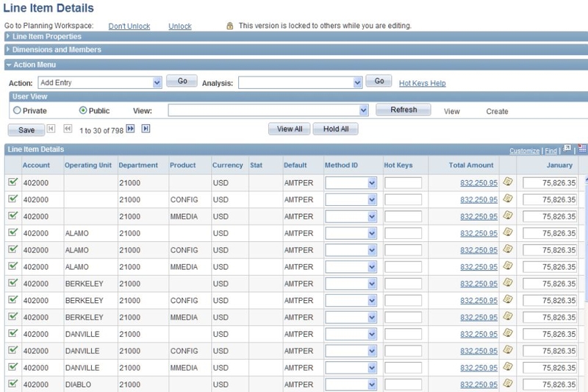Screen dimensions: 588x392
Task: Go to previous page of line items
Action: click(68, 129)
